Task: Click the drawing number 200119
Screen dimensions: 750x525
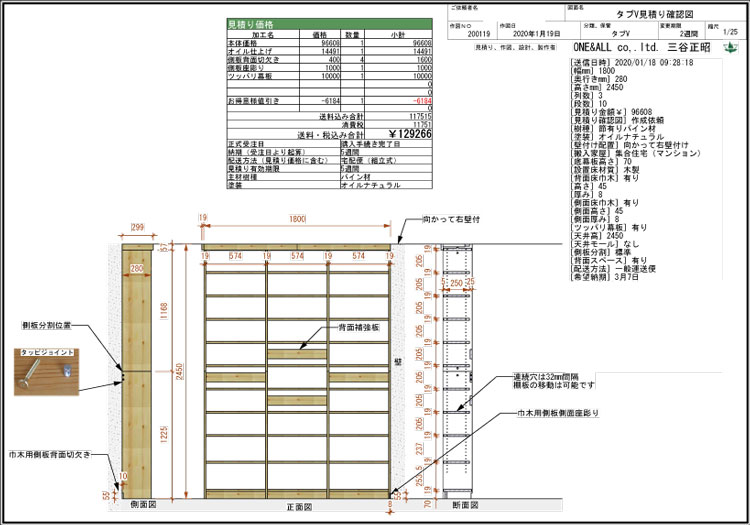Action: [479, 34]
